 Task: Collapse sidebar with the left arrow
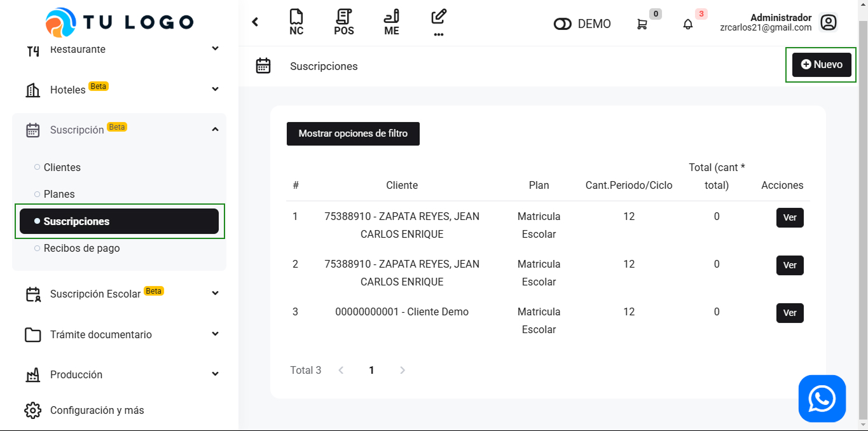click(x=255, y=22)
